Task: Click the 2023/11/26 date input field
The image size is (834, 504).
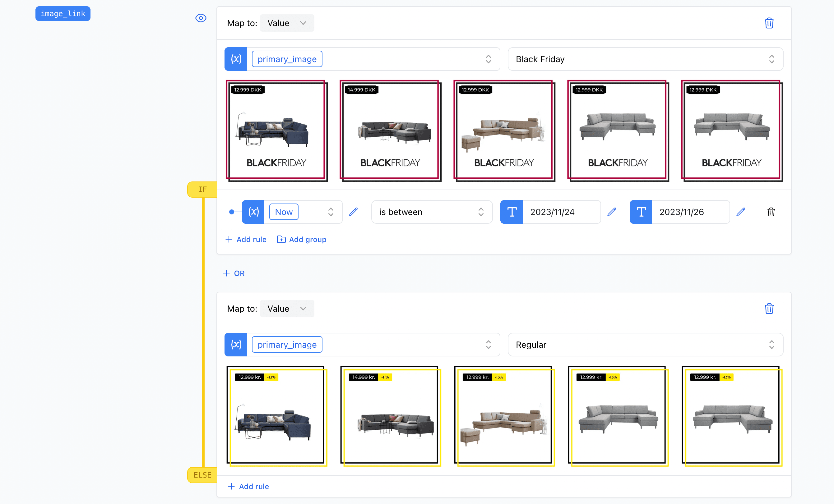Action: 690,212
